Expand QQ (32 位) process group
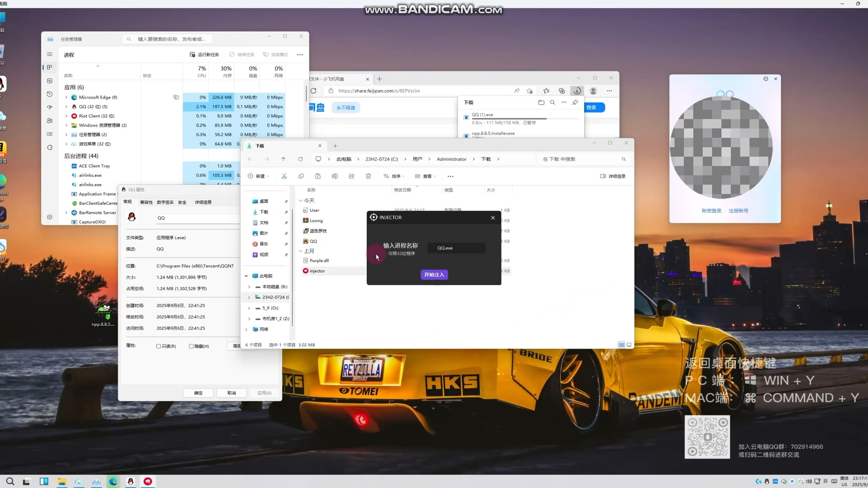 pyautogui.click(x=66, y=107)
